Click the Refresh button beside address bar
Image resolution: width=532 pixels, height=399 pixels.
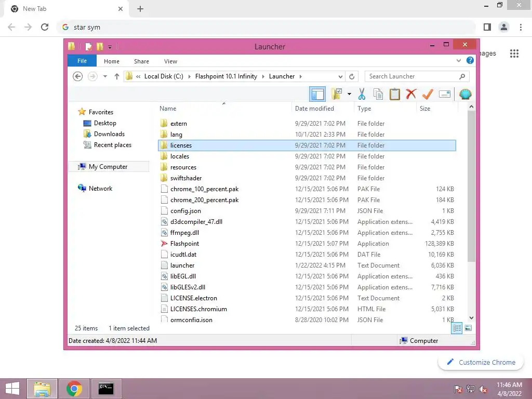[352, 76]
